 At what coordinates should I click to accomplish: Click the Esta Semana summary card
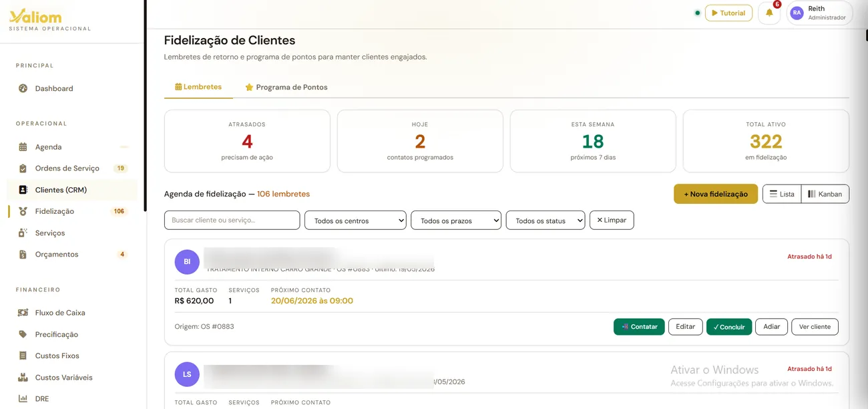pyautogui.click(x=593, y=141)
